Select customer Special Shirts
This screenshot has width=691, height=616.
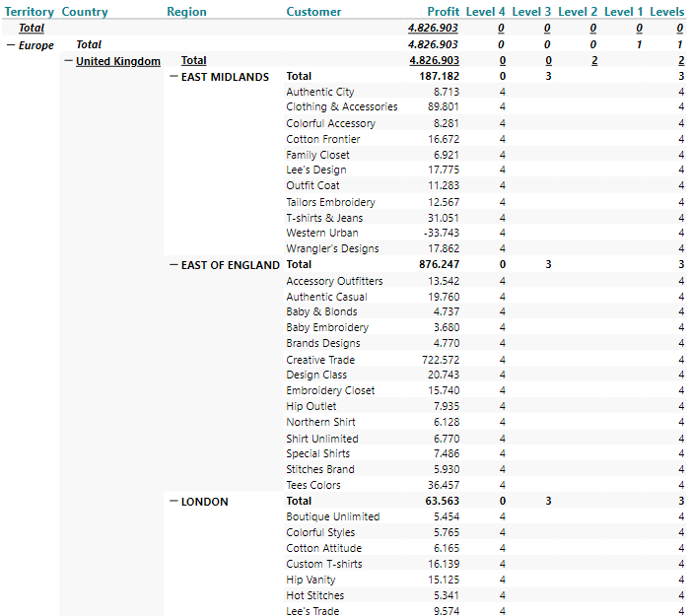[317, 453]
